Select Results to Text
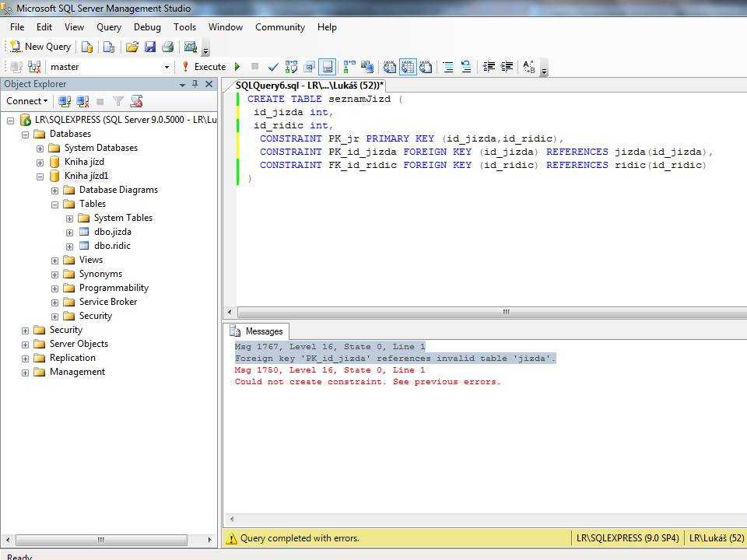The width and height of the screenshot is (747, 560). 390,67
